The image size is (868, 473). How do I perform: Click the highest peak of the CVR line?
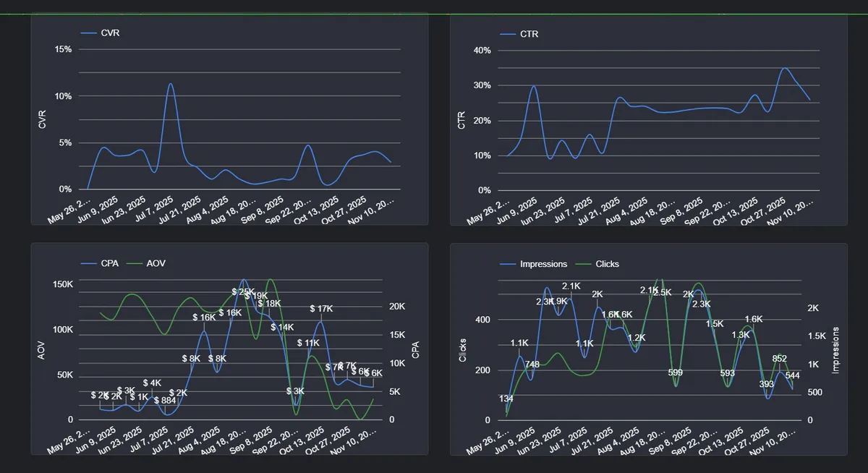(170, 84)
